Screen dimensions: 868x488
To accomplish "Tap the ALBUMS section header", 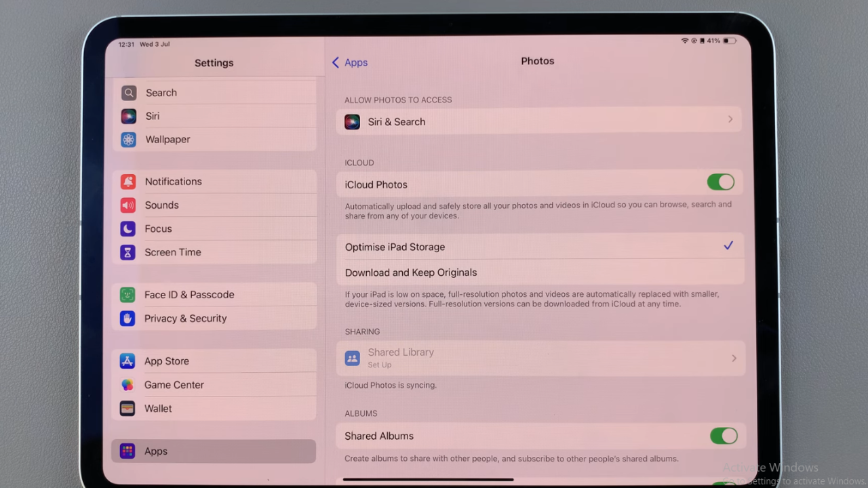I will click(x=361, y=413).
